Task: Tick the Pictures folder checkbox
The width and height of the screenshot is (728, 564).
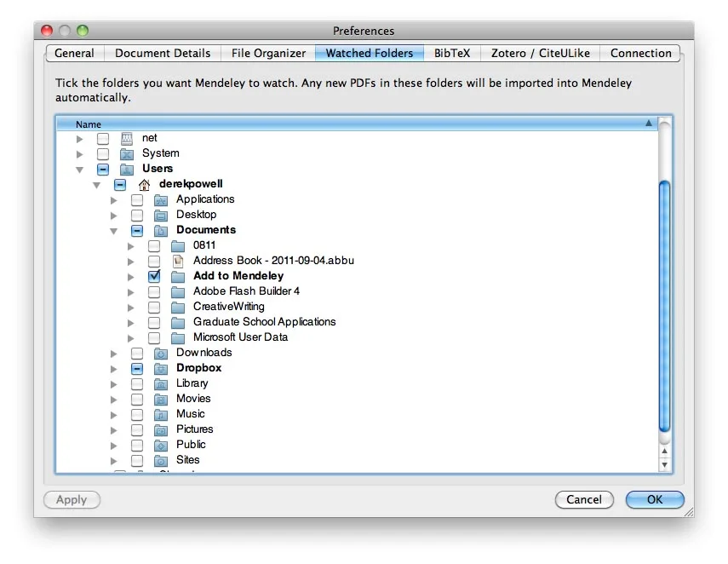Action: 137,429
